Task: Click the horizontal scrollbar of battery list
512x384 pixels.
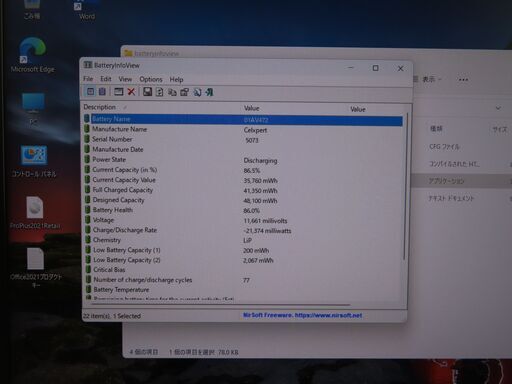Action: coord(220,304)
